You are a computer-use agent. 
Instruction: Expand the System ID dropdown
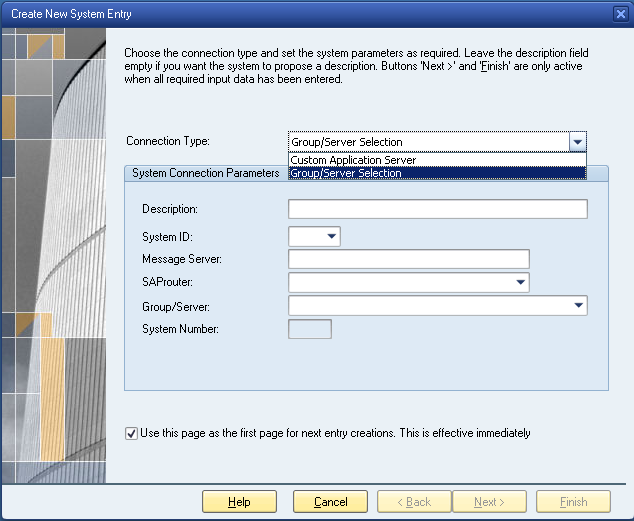(x=332, y=236)
